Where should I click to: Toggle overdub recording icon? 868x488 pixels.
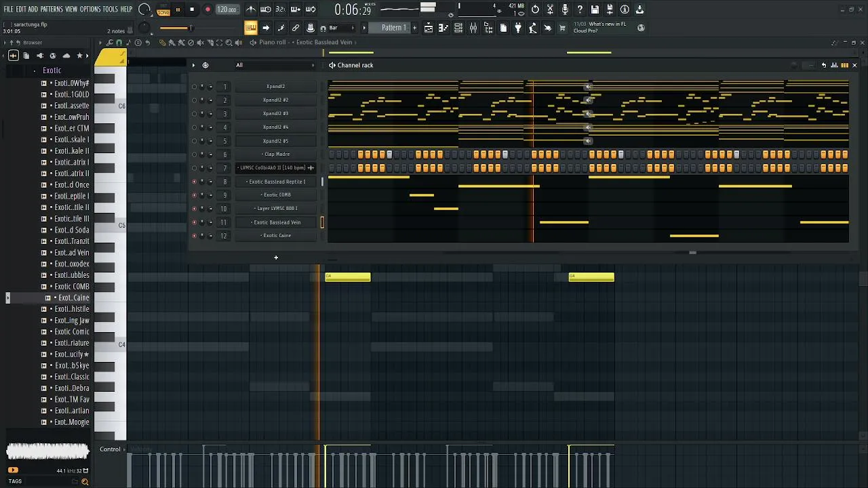(296, 9)
